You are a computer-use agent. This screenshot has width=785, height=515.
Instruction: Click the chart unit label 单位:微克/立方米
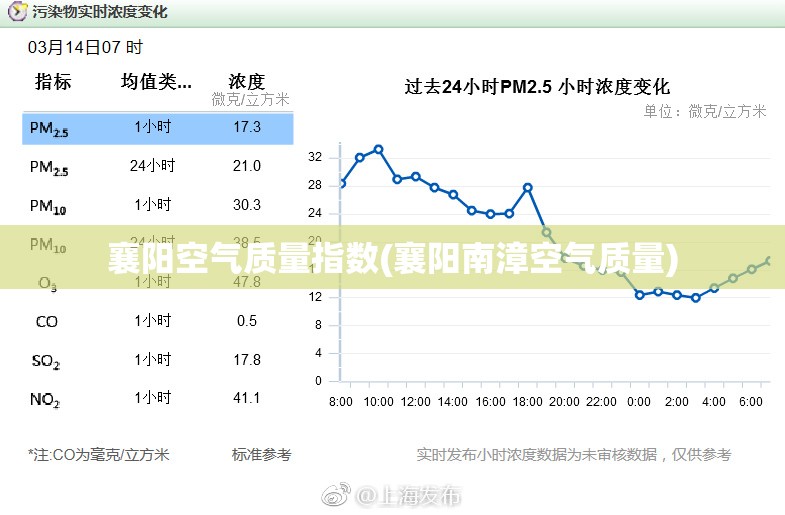705,111
